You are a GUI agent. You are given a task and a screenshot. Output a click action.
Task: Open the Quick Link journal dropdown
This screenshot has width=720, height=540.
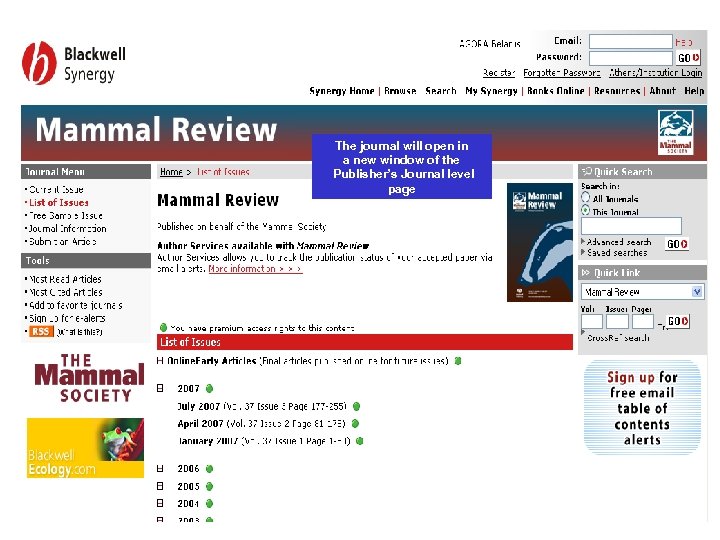[x=697, y=292]
